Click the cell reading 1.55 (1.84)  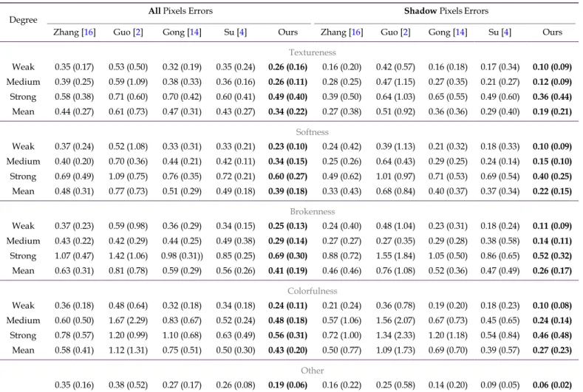395,255
